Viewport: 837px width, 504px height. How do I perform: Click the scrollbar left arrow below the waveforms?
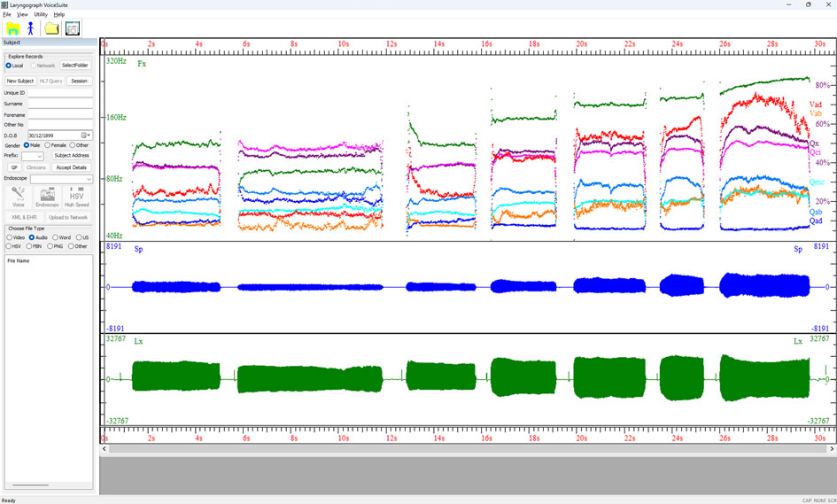point(105,449)
